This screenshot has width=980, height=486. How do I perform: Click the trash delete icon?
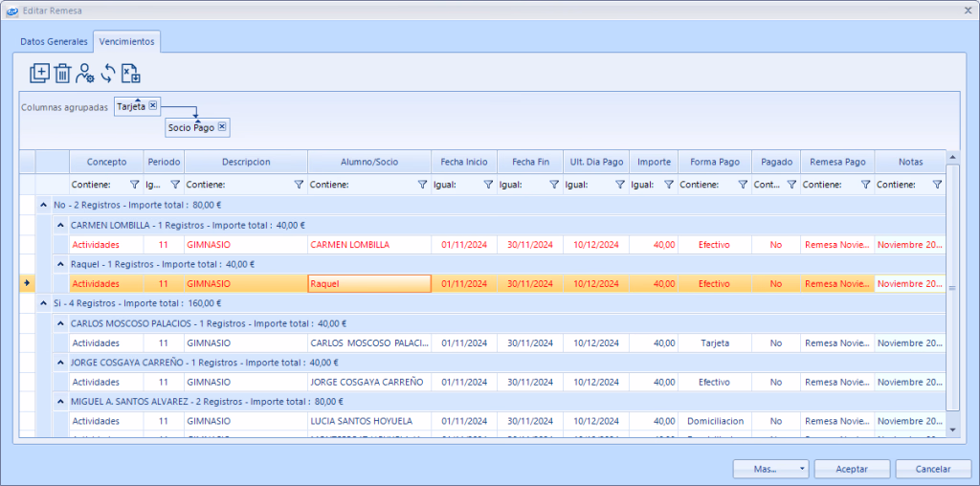click(x=62, y=73)
